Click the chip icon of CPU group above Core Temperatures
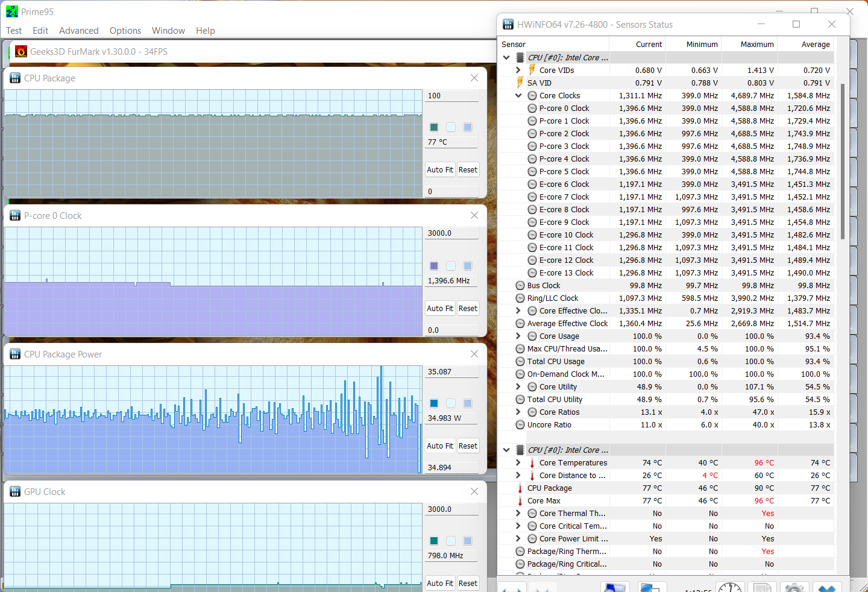The image size is (868, 592). tap(520, 450)
